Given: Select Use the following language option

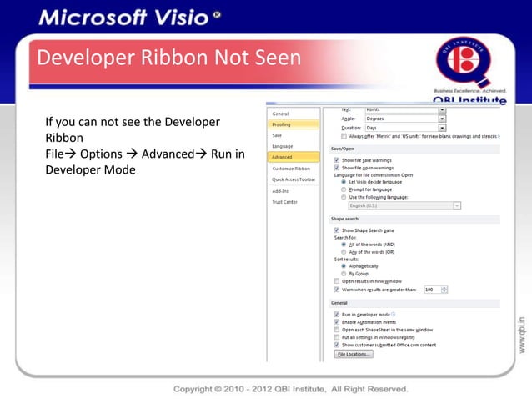Looking at the screenshot, I should click(344, 197).
